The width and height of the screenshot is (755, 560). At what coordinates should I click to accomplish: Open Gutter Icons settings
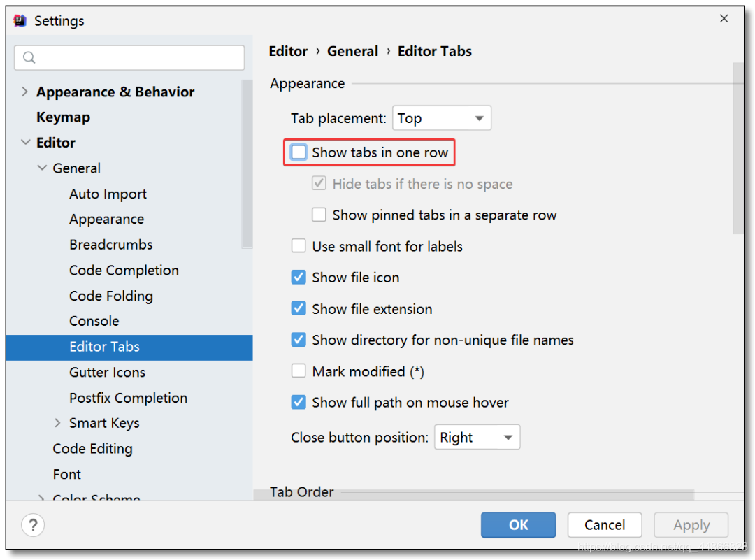tap(107, 372)
